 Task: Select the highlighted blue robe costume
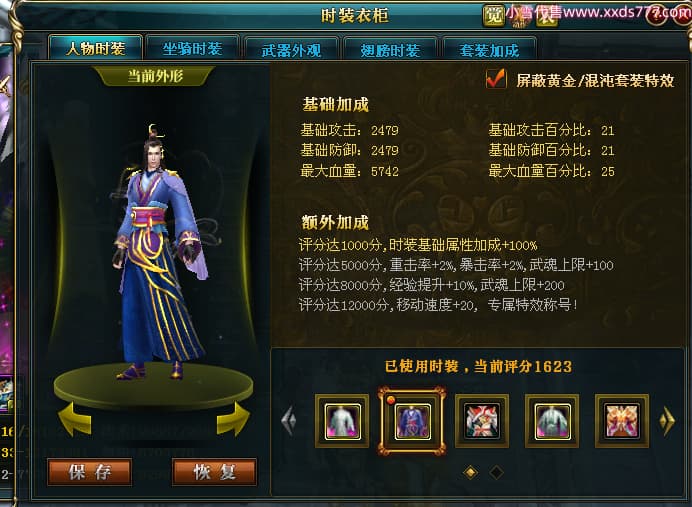click(412, 421)
